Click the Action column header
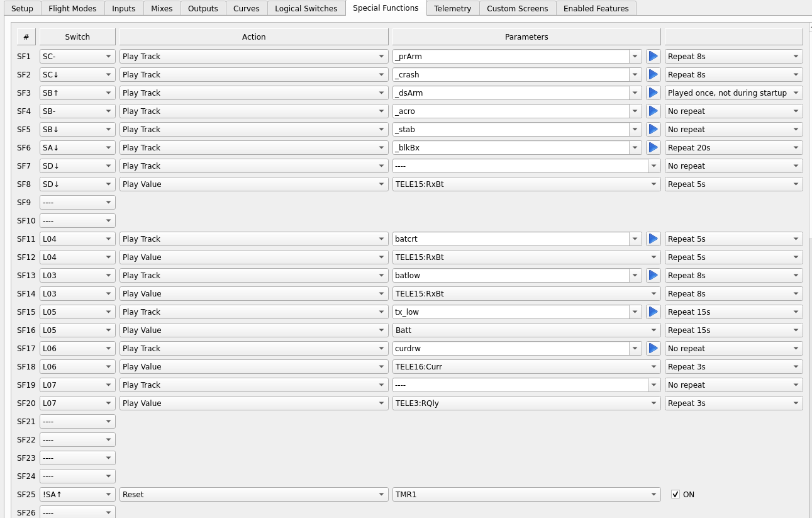The height and width of the screenshot is (518, 812). pyautogui.click(x=254, y=37)
